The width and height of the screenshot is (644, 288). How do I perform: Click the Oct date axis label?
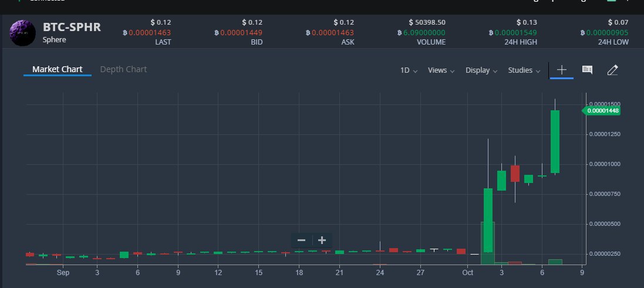click(x=467, y=272)
